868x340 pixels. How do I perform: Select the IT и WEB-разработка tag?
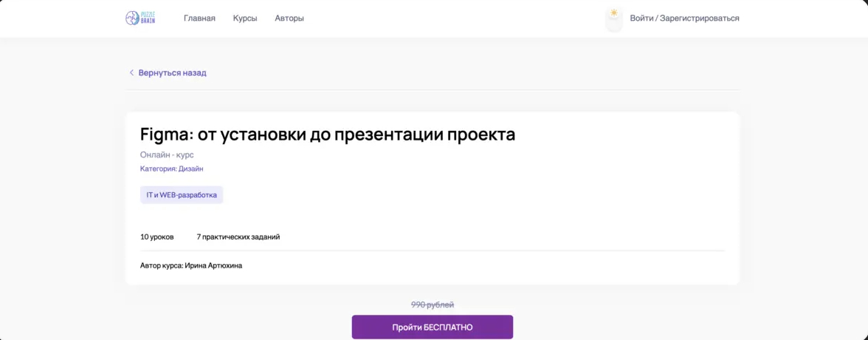point(182,195)
